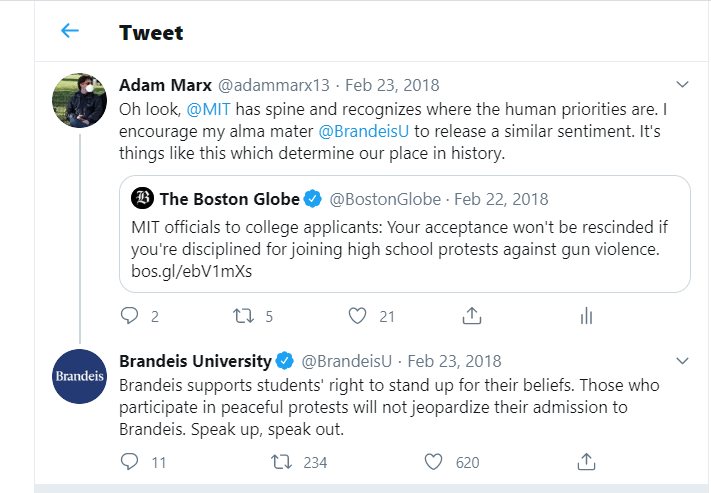
Task: Click the Brandeis University account name
Action: click(x=195, y=361)
